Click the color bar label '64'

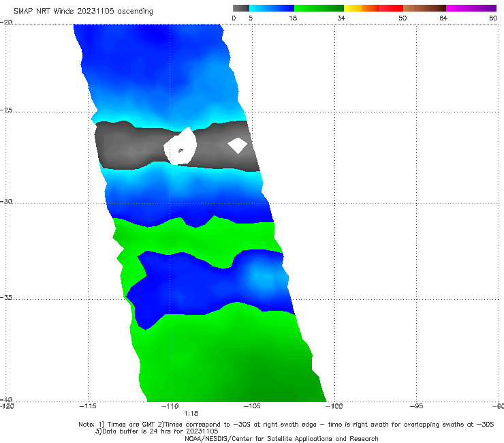pyautogui.click(x=443, y=18)
